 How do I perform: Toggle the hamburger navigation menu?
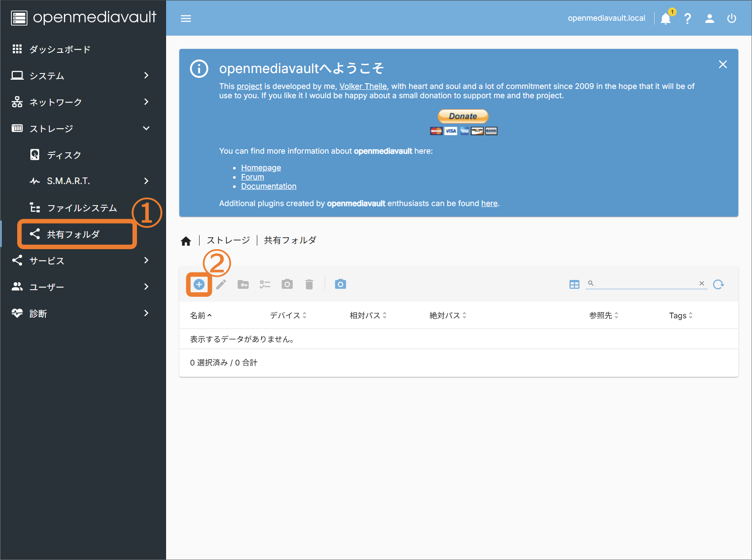[186, 18]
